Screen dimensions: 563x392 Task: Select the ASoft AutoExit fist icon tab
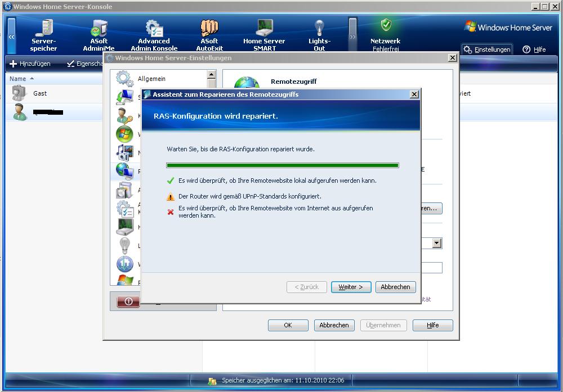pyautogui.click(x=209, y=35)
